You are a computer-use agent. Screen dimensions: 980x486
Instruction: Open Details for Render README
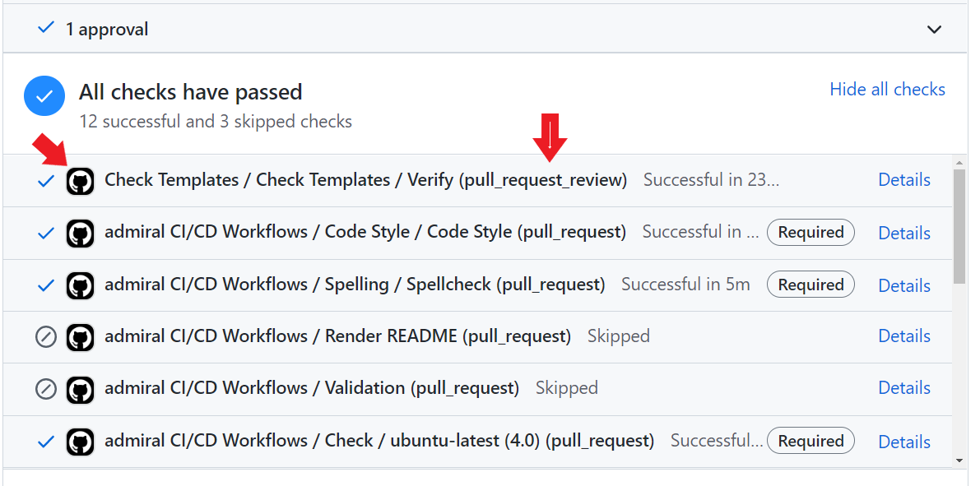tap(904, 336)
